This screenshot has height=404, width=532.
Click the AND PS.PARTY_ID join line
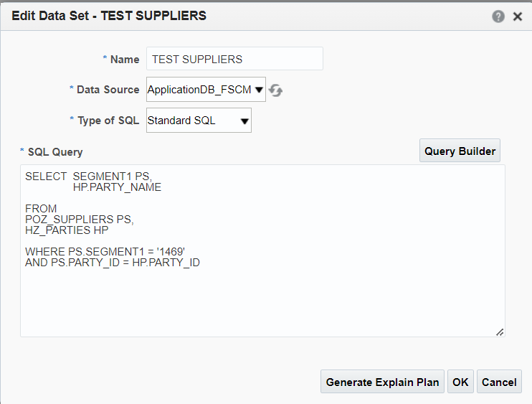coord(113,263)
